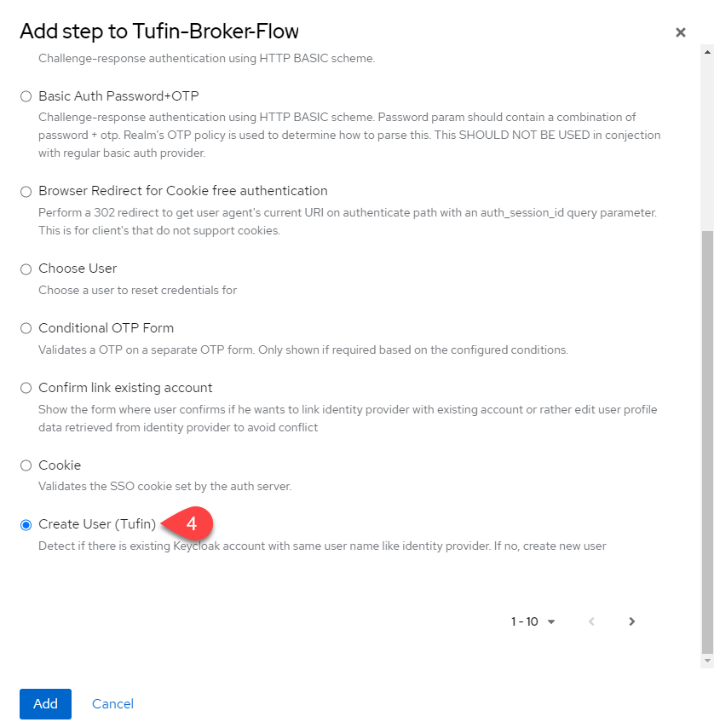Click the red step 4 callout marker
Screen dimensions: 714x728
tap(191, 523)
